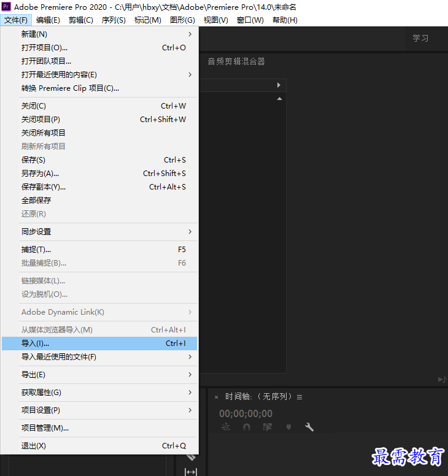Choose 退出(X) to quit Premiere
Viewport: 448px width, 476px height.
[99, 446]
